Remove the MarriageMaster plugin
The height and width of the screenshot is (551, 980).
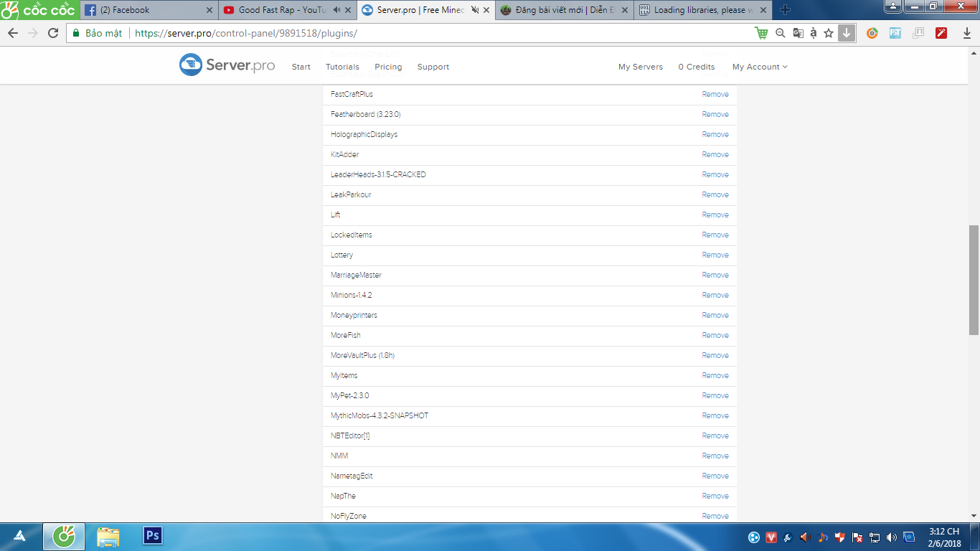tap(715, 275)
